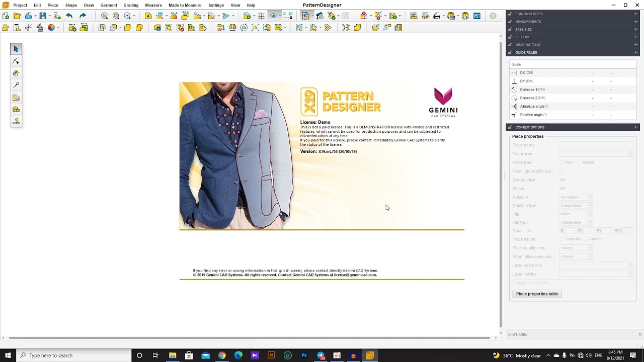644x362 pixels.
Task: Click the Windows taskbar search box
Action: (x=74, y=355)
